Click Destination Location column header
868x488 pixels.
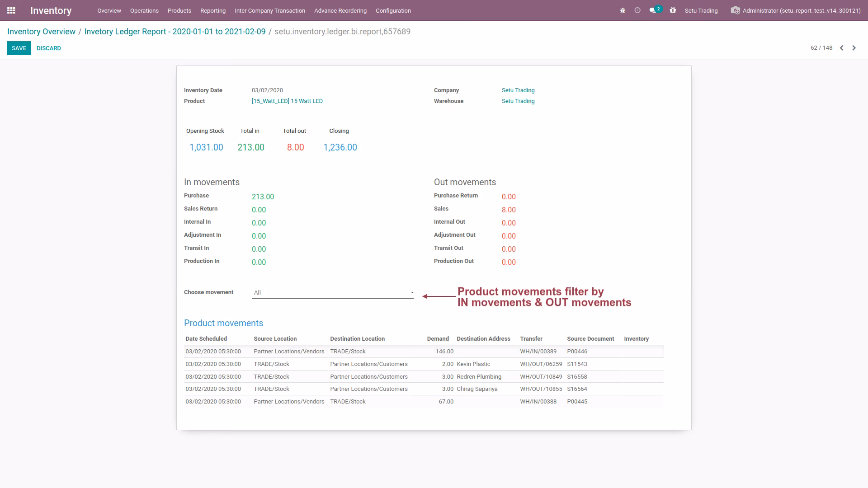(x=358, y=339)
